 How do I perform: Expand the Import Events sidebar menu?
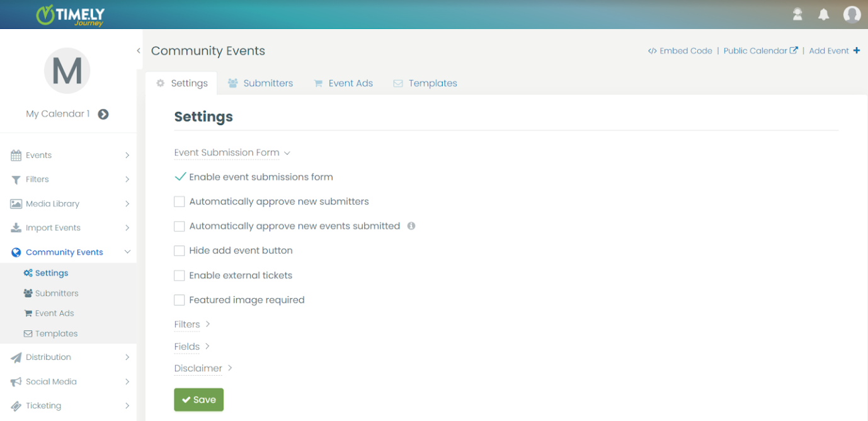pos(127,228)
